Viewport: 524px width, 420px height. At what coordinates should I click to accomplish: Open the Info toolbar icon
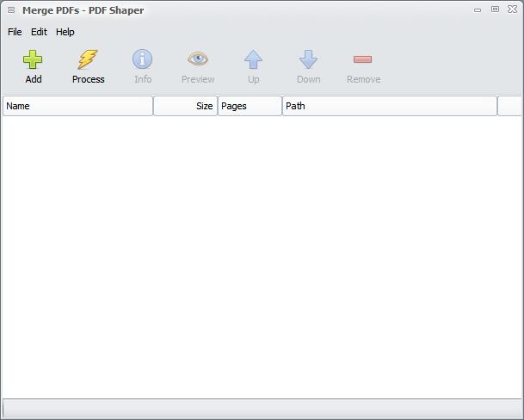tap(142, 59)
